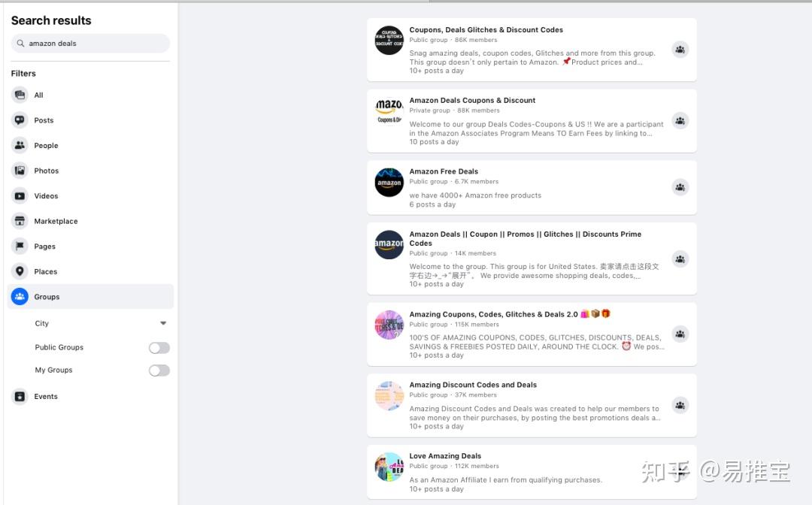Open Coupons, Deals Glitches group avatar
Image resolution: width=812 pixels, height=505 pixels.
click(389, 41)
